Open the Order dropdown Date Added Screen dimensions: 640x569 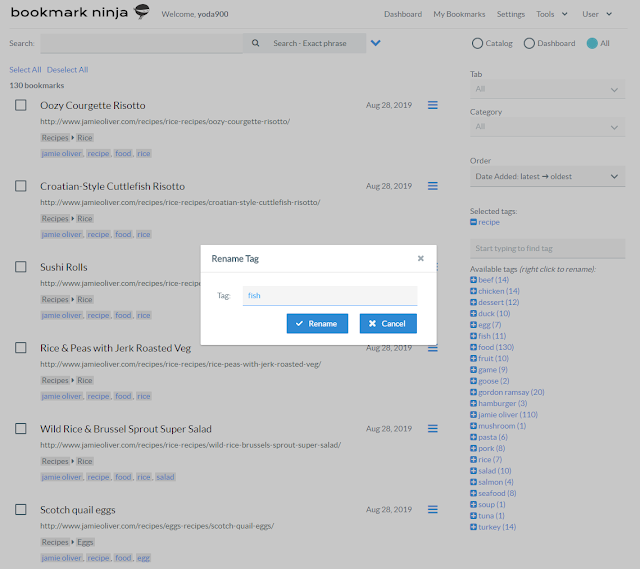click(x=547, y=176)
